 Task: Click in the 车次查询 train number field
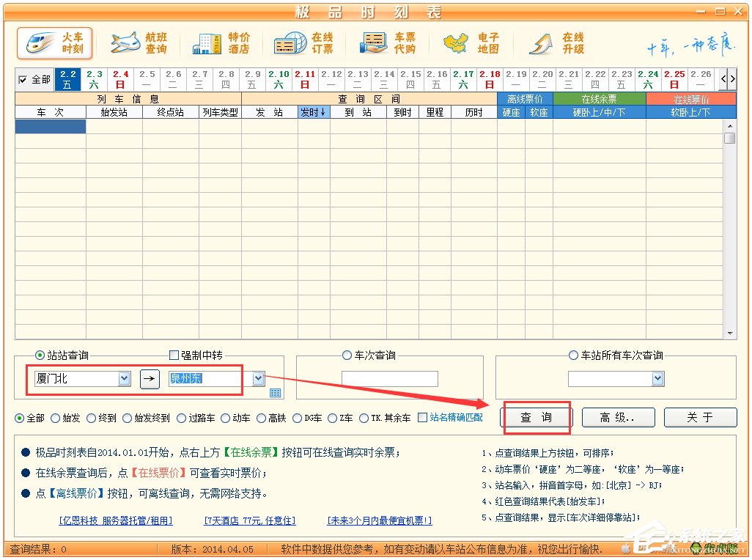[x=389, y=379]
